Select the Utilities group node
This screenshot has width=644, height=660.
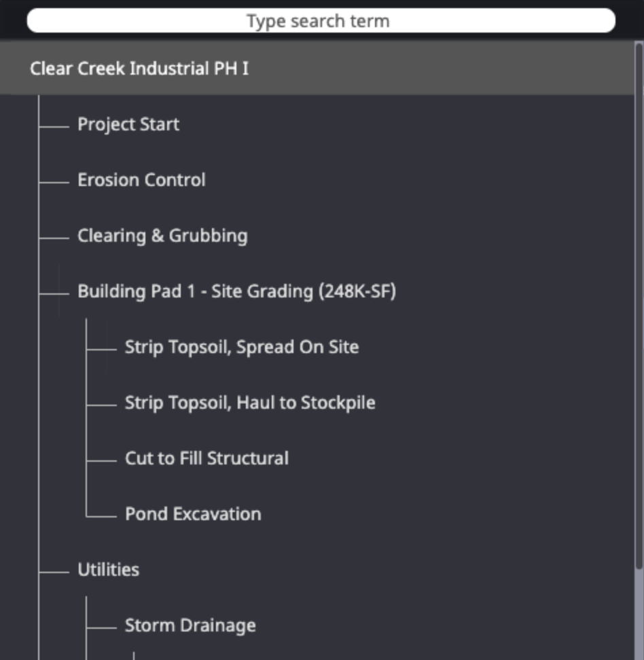108,570
